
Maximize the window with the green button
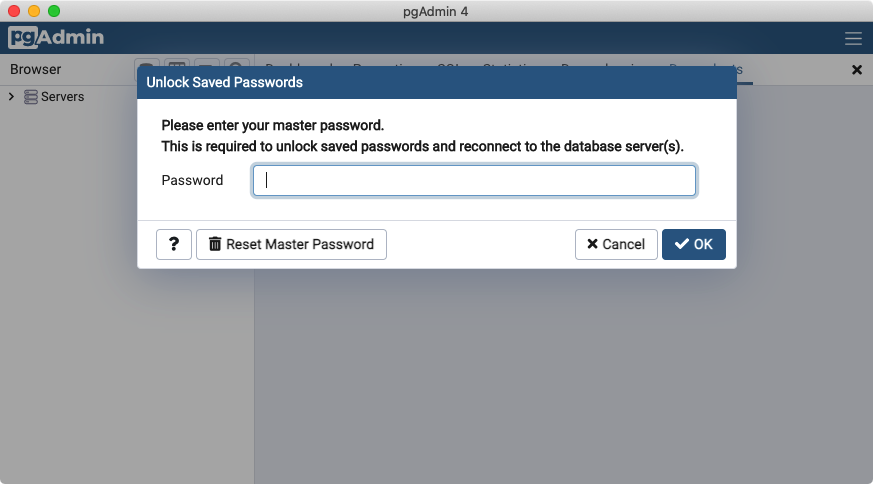pyautogui.click(x=54, y=11)
